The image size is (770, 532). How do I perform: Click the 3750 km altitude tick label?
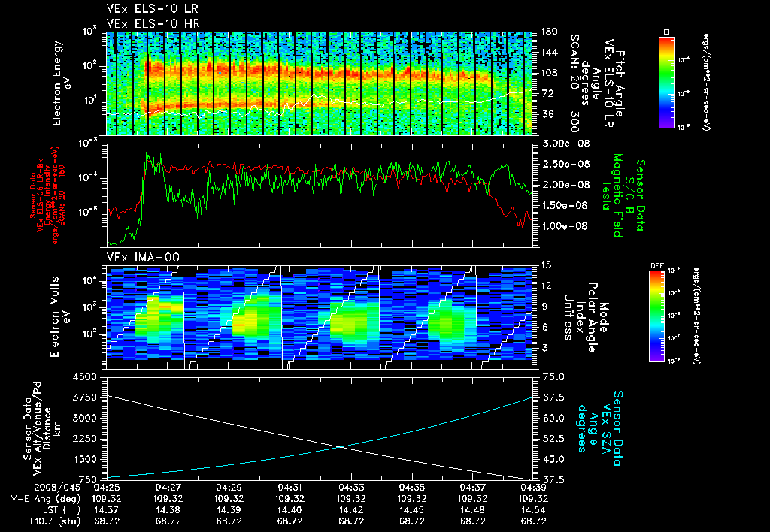[84, 397]
